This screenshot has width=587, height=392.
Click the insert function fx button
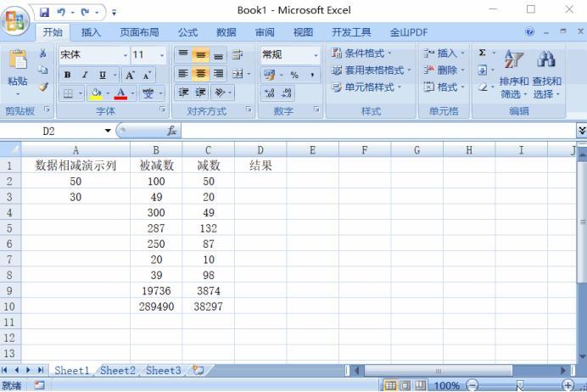click(x=171, y=131)
